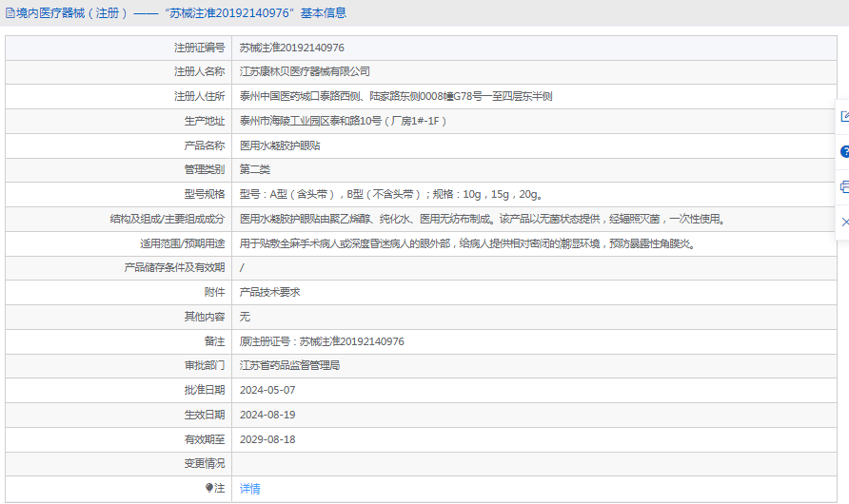Select registration number 苏械注准20192140976 in the first row

click(291, 48)
